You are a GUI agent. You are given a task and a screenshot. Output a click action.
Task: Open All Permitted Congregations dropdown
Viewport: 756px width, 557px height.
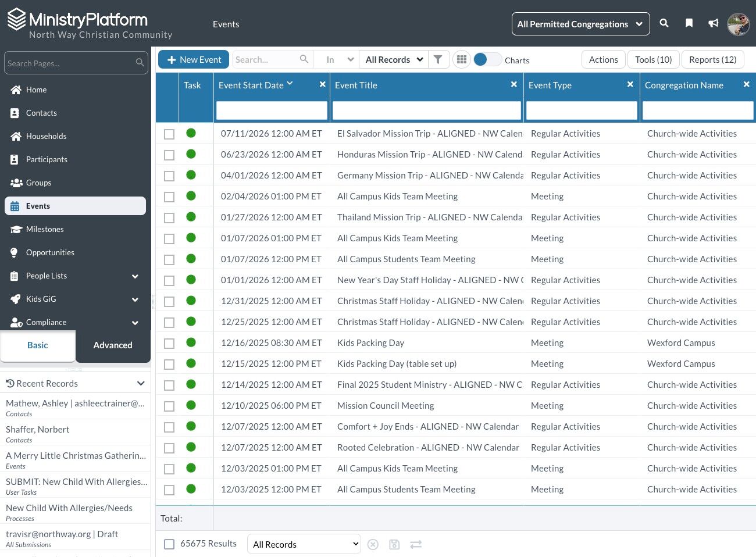point(580,24)
